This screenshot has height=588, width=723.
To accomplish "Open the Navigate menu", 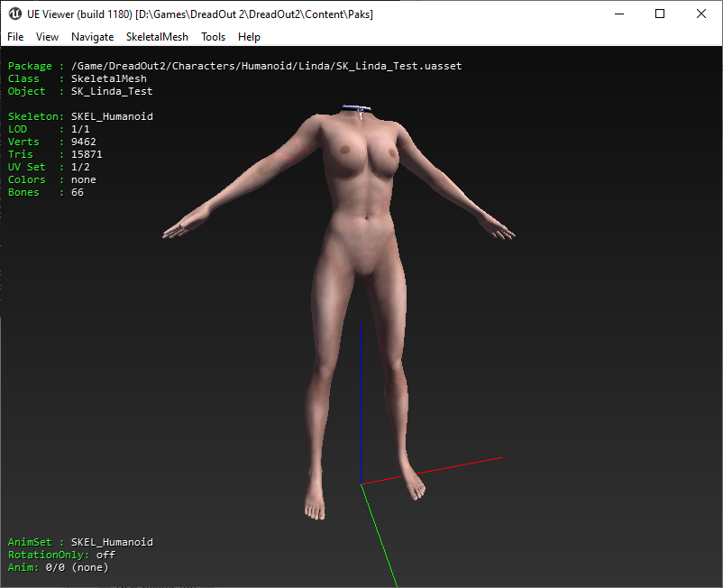I will click(x=92, y=37).
